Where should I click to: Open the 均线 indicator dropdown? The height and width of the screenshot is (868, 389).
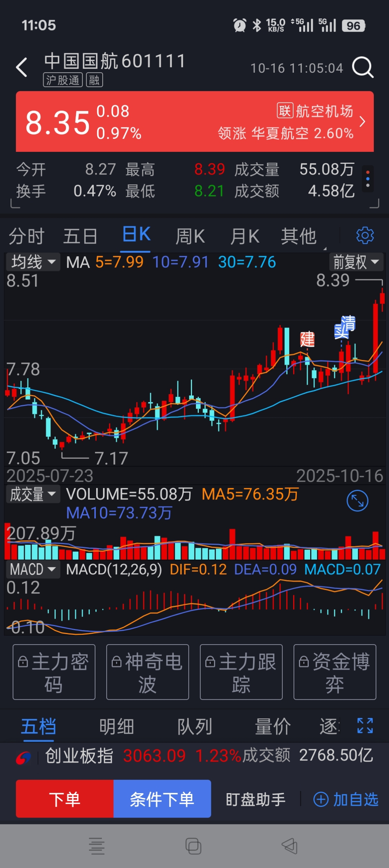pos(33,262)
